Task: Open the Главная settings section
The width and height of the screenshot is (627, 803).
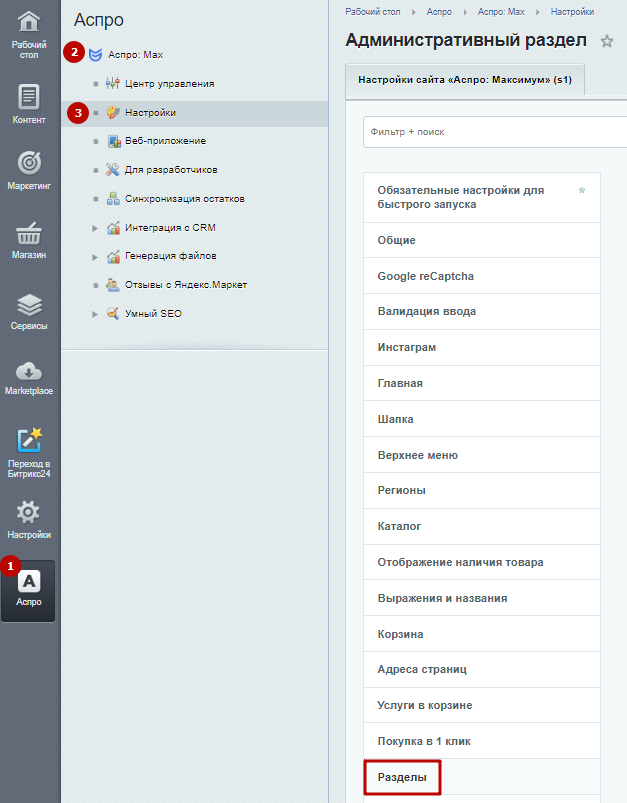Action: [482, 383]
